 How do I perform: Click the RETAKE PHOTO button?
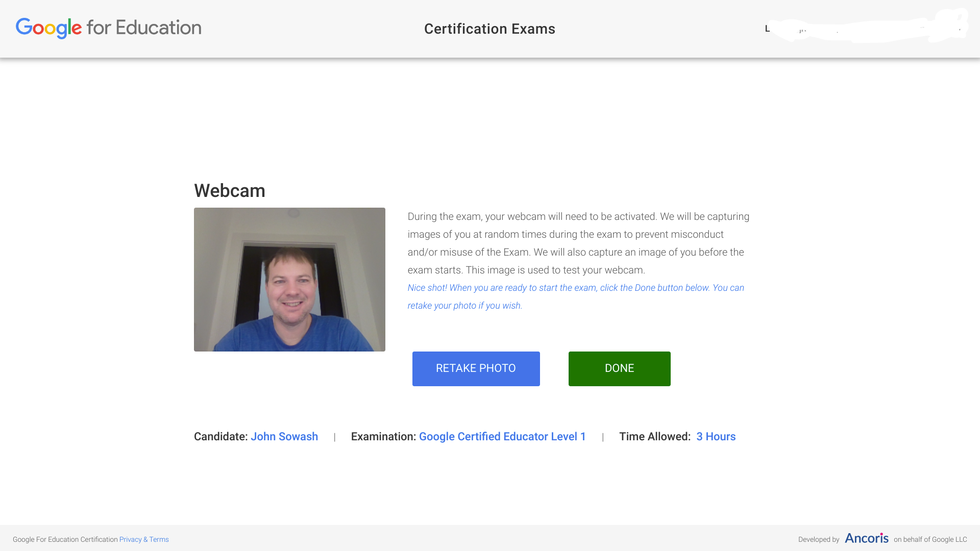click(x=476, y=368)
